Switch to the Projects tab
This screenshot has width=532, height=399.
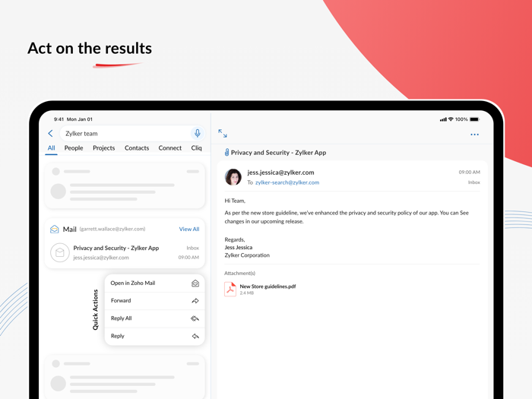coord(104,148)
